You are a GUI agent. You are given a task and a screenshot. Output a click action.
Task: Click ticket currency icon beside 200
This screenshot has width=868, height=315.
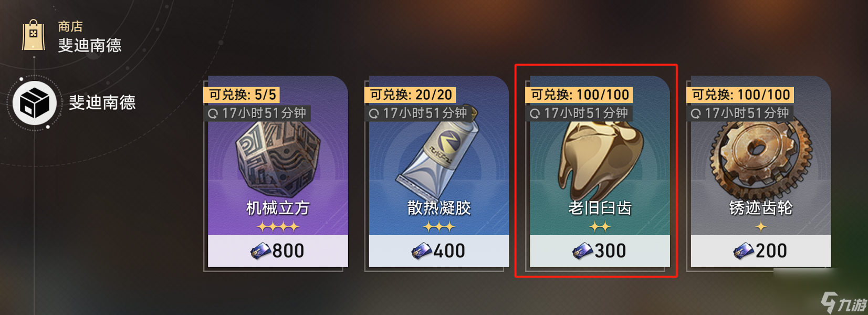pos(744,251)
